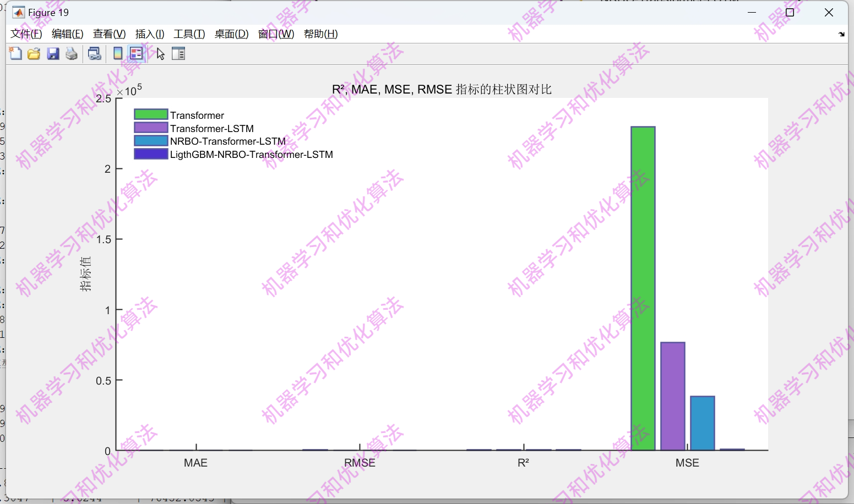Image resolution: width=854 pixels, height=504 pixels.
Task: Dock the figure into MATLAB desktop
Action: 842,34
